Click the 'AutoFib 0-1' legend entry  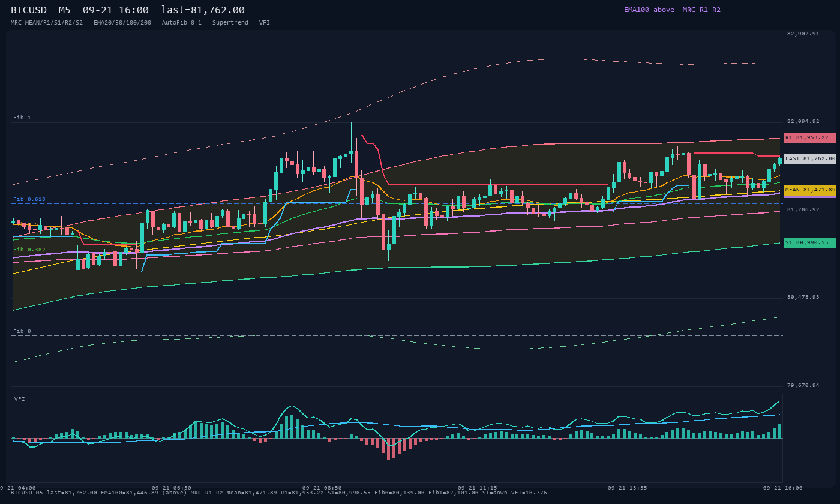[x=182, y=22]
